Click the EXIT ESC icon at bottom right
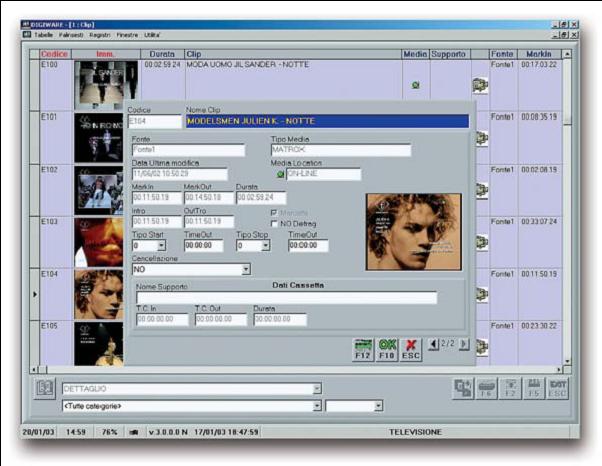 click(x=559, y=389)
